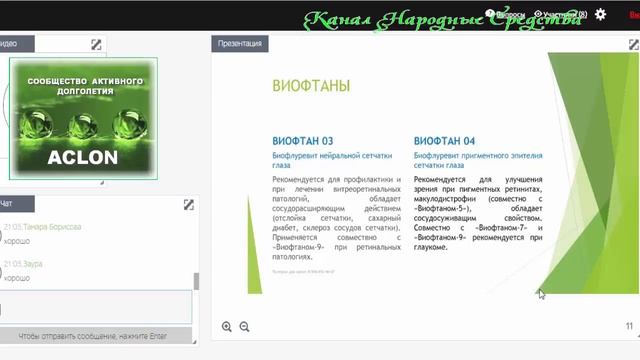Click the chat name 'Тамара Борисова'
640x360 pixels.
pyautogui.click(x=52, y=227)
